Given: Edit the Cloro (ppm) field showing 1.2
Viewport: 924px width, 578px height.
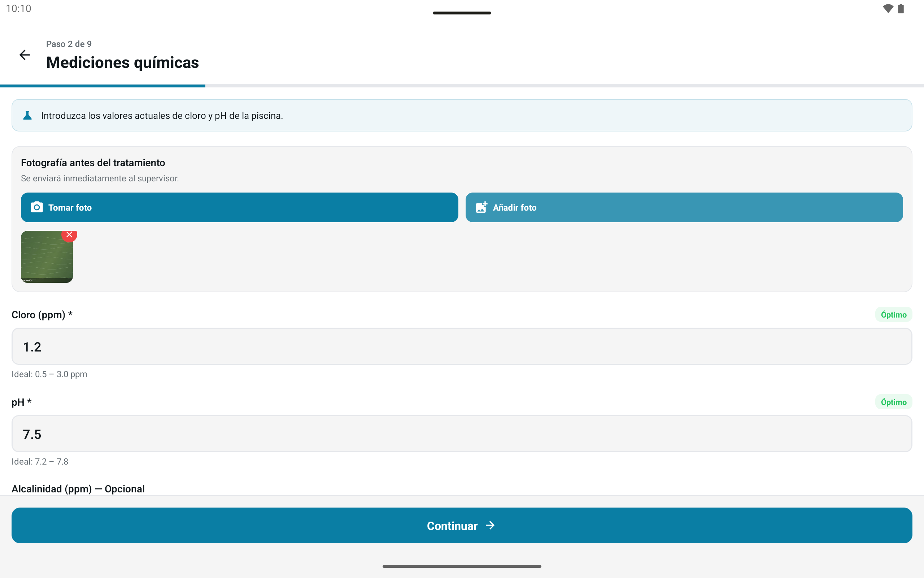Looking at the screenshot, I should point(462,346).
